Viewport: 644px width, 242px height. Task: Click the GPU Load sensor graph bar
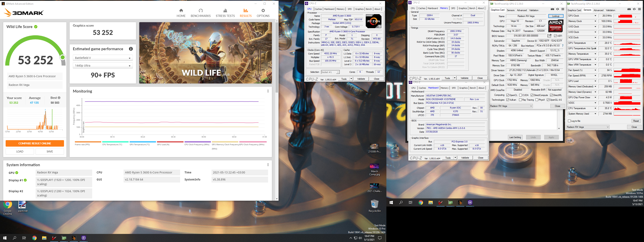(x=627, y=81)
